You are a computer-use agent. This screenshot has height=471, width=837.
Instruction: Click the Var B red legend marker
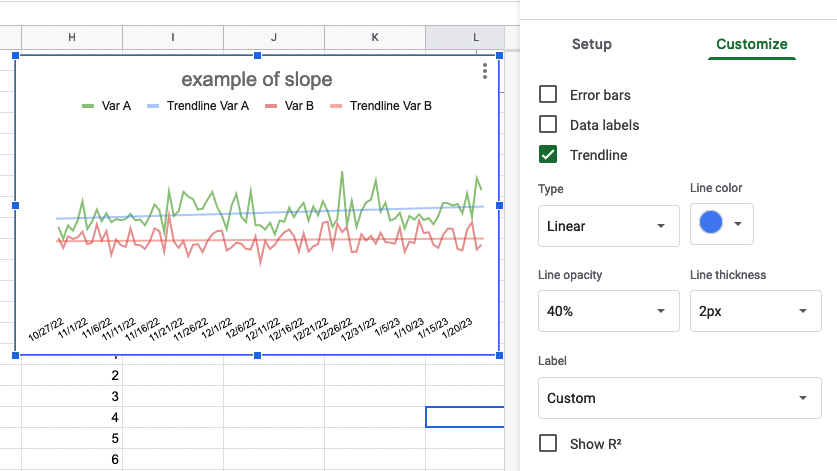point(271,106)
